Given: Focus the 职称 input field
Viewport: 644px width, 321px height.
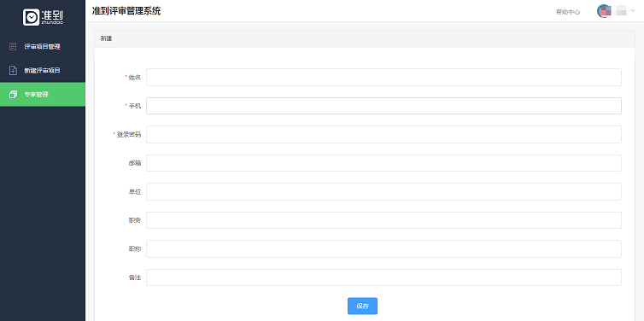Looking at the screenshot, I should pyautogui.click(x=383, y=248).
